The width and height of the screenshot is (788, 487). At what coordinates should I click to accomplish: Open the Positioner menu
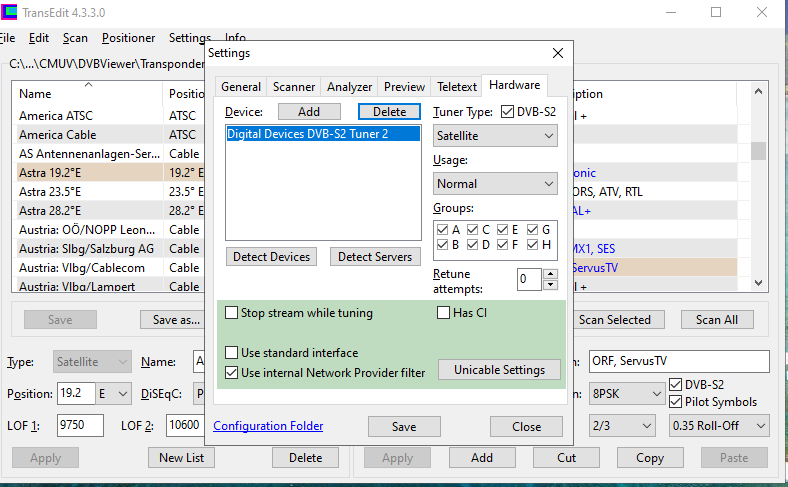click(x=128, y=38)
